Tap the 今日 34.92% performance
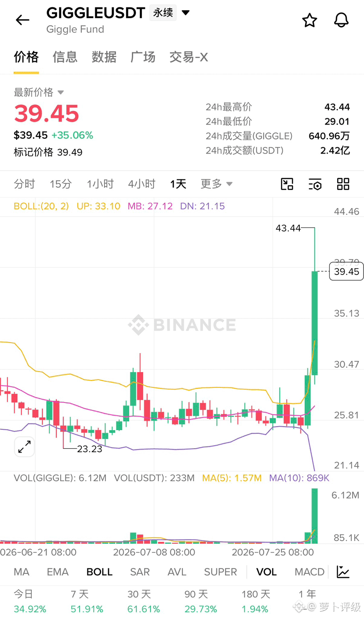The width and height of the screenshot is (364, 618). [x=30, y=602]
